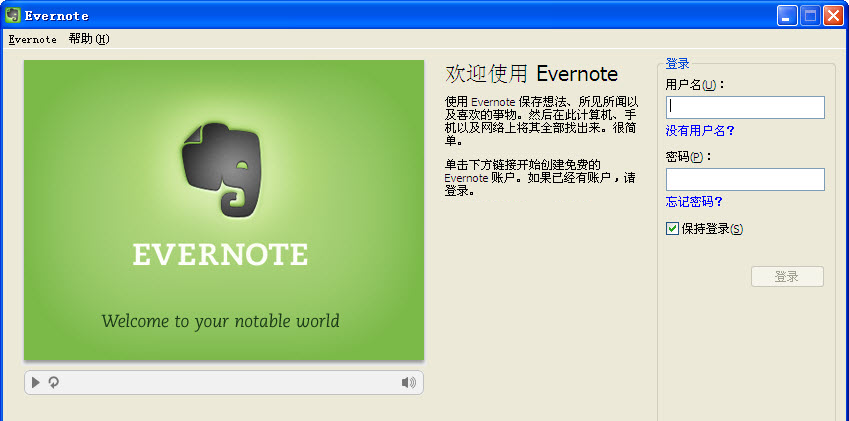Follow the 忘记密码? forgot password link

[694, 202]
